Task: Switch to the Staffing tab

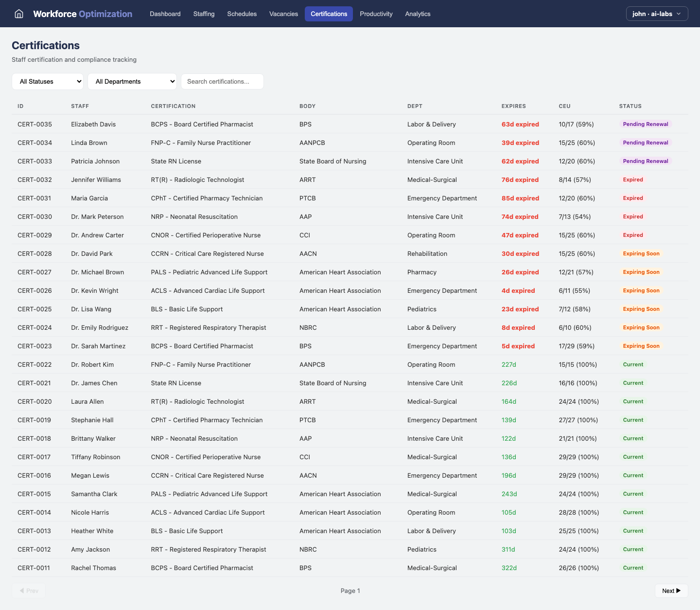Action: pyautogui.click(x=204, y=14)
